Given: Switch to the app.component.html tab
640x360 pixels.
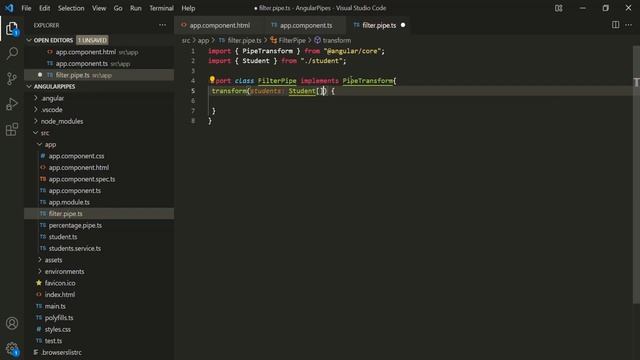Looking at the screenshot, I should point(219,25).
